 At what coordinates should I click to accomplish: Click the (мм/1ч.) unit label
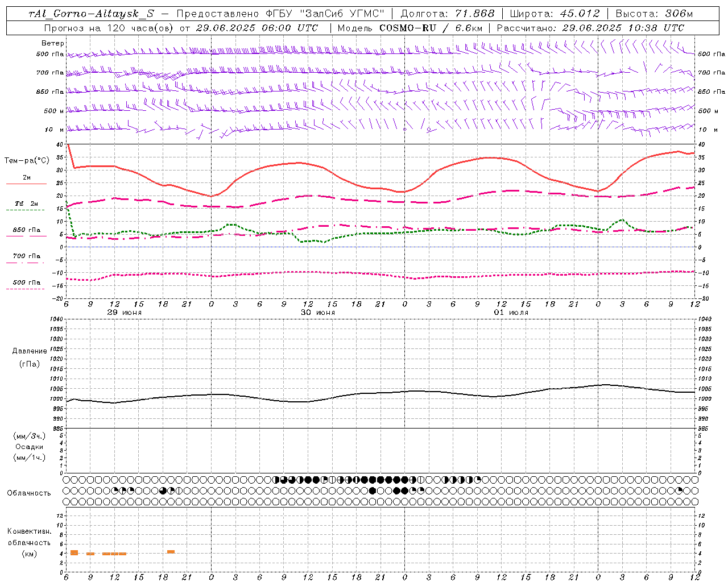30,458
